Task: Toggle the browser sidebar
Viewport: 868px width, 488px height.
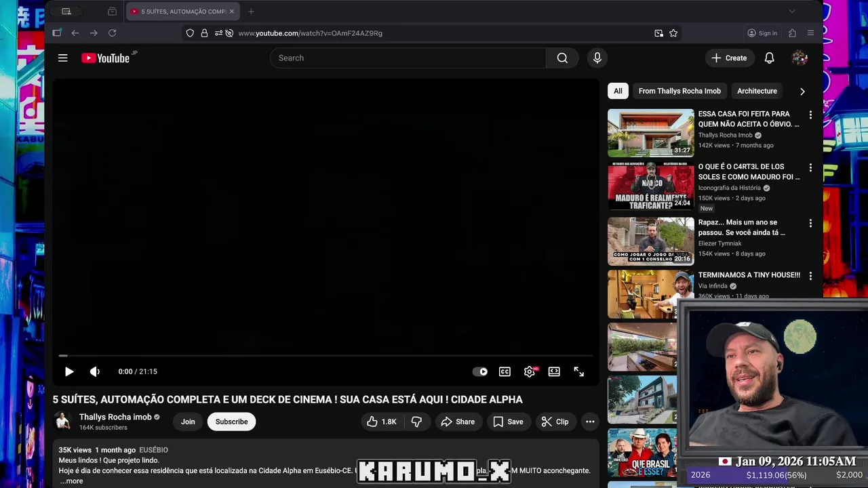Action: (x=57, y=33)
